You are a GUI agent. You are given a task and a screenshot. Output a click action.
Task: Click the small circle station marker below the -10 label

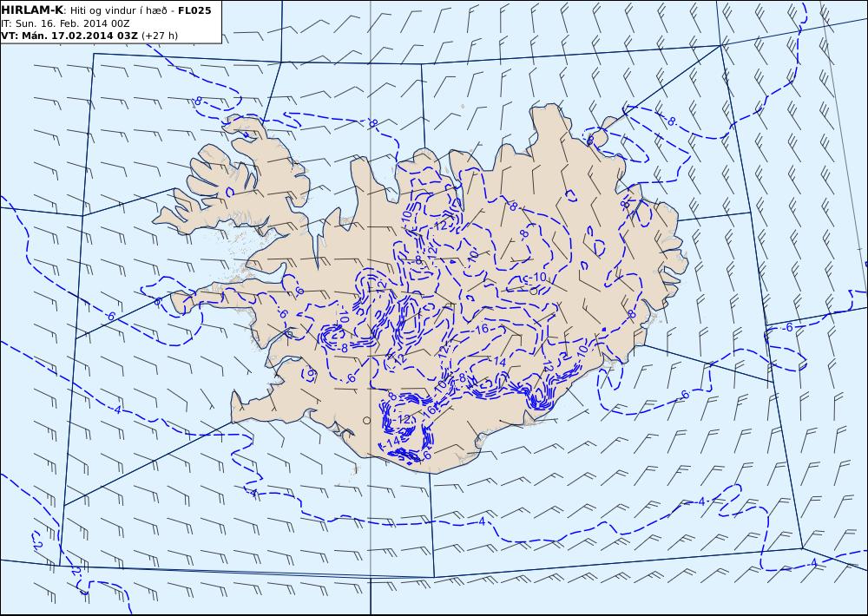(533, 292)
